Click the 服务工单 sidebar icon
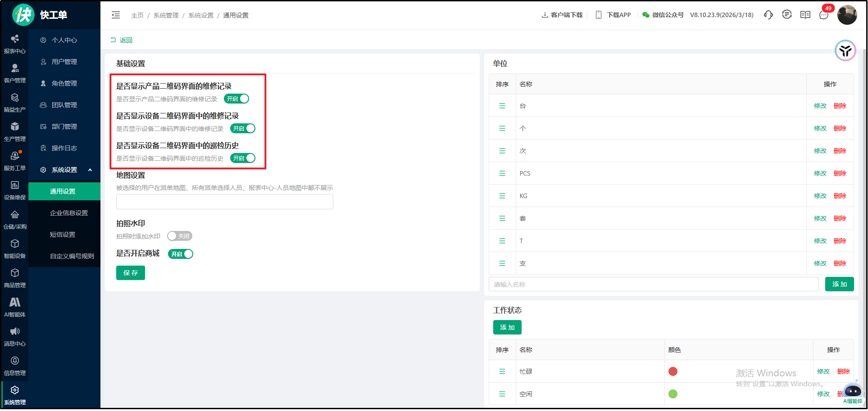The width and height of the screenshot is (868, 411). click(15, 161)
